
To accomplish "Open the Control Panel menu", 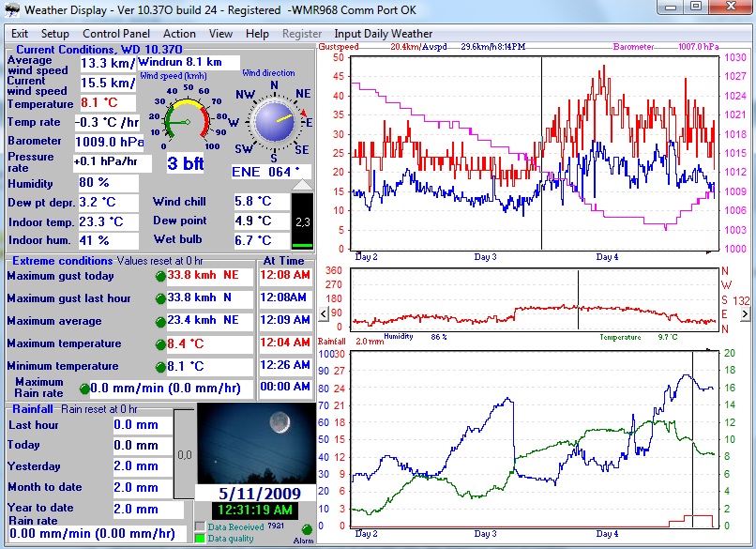I will 116,34.
